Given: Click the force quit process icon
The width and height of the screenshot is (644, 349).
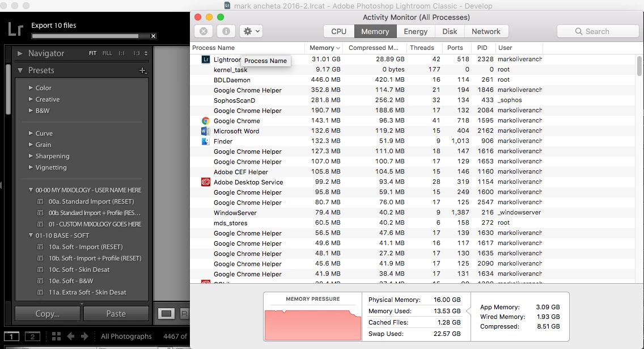Looking at the screenshot, I should [204, 31].
